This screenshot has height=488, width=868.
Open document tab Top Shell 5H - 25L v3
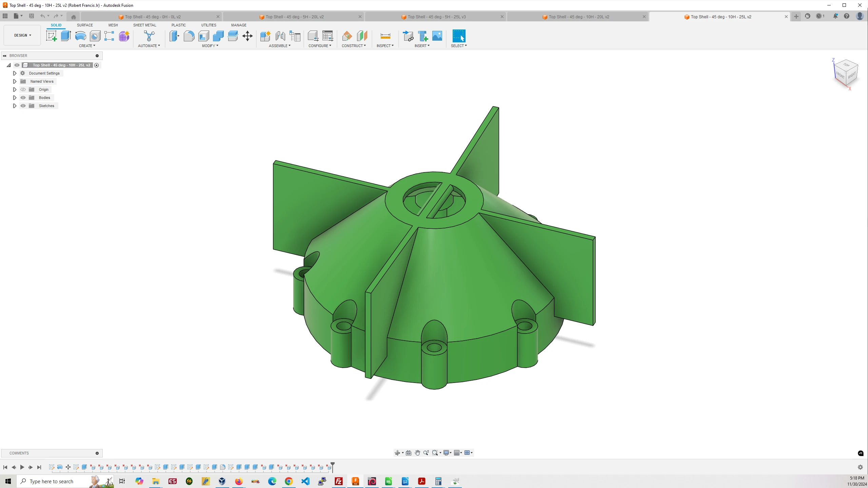pyautogui.click(x=435, y=17)
